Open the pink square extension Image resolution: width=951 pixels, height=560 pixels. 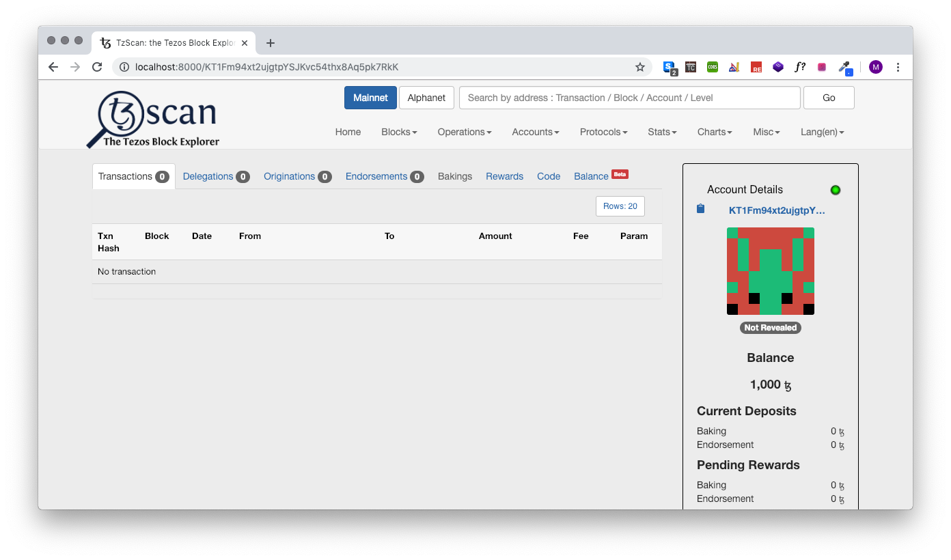[x=822, y=67]
